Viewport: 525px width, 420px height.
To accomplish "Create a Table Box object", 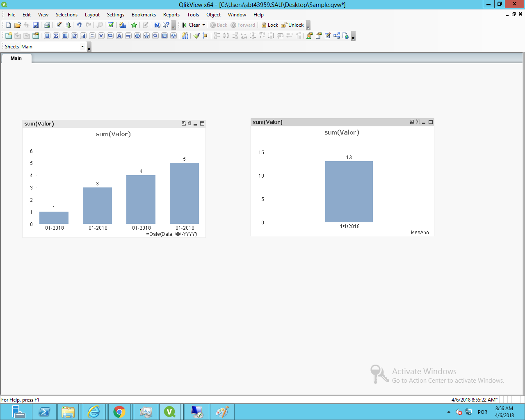I will [65, 36].
